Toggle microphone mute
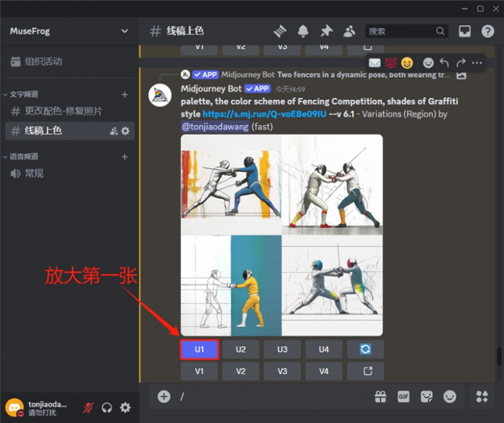 (88, 407)
